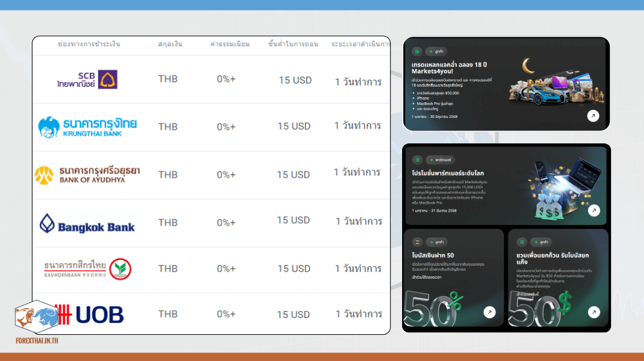Click 1 วันทำการ in the SCB row
Viewport: 644px width, 361px height.
pos(358,82)
